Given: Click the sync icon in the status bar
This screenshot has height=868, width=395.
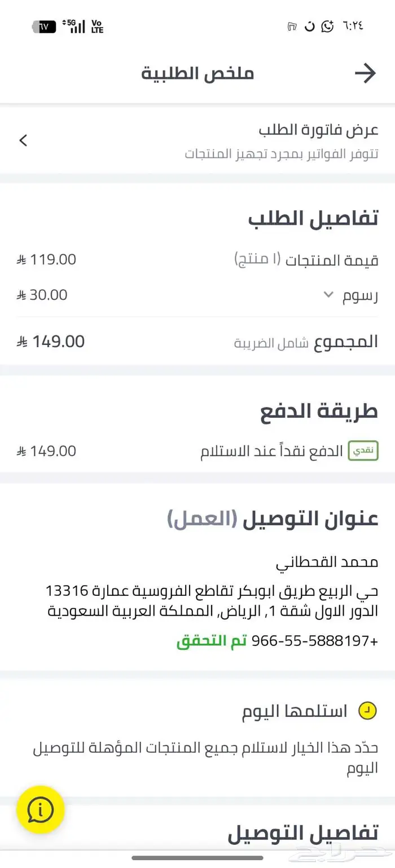Looking at the screenshot, I should 308,26.
